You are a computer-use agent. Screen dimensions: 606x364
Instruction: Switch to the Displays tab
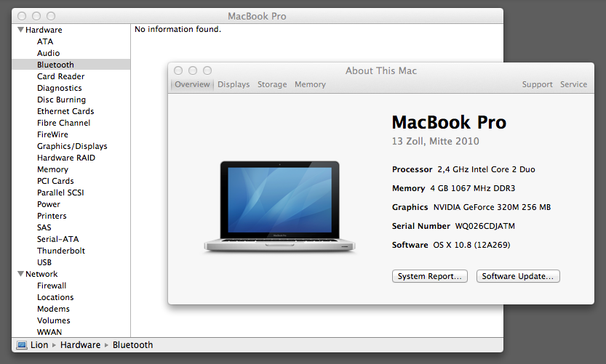pyautogui.click(x=234, y=84)
